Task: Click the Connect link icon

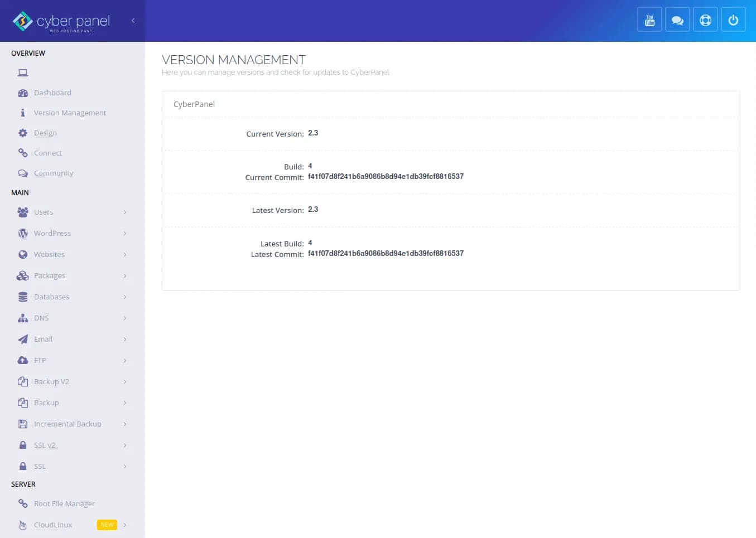Action: (23, 153)
